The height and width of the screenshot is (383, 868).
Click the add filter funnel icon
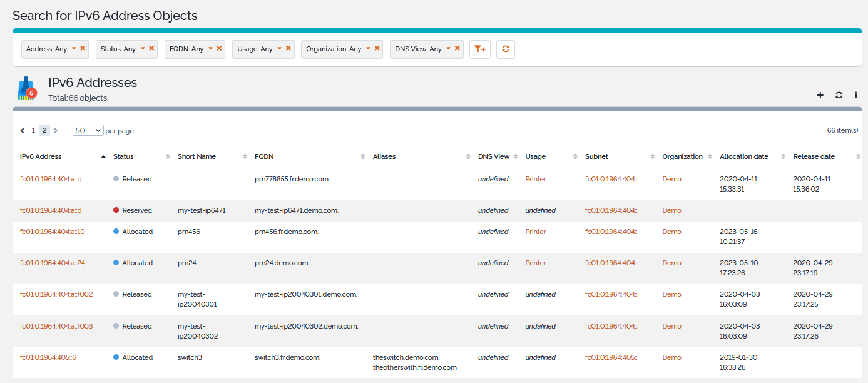[x=479, y=49]
